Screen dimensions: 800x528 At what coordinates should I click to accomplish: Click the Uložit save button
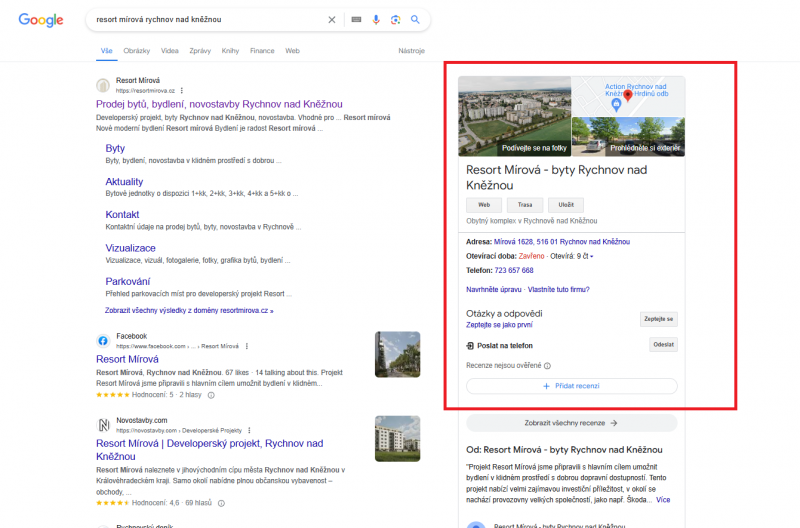coord(566,205)
